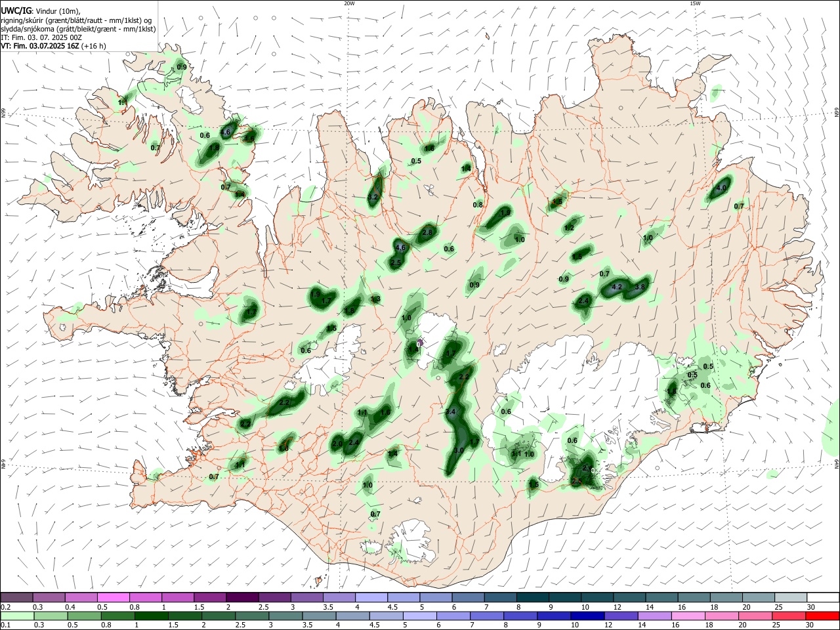Viewport: 840px width, 630px height.
Task: Click the dark teal 8 swatch in upper legend
Action: (532, 597)
